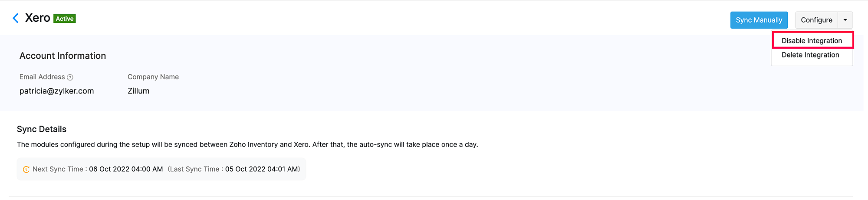Click the Next Sync Time label

tap(58, 169)
